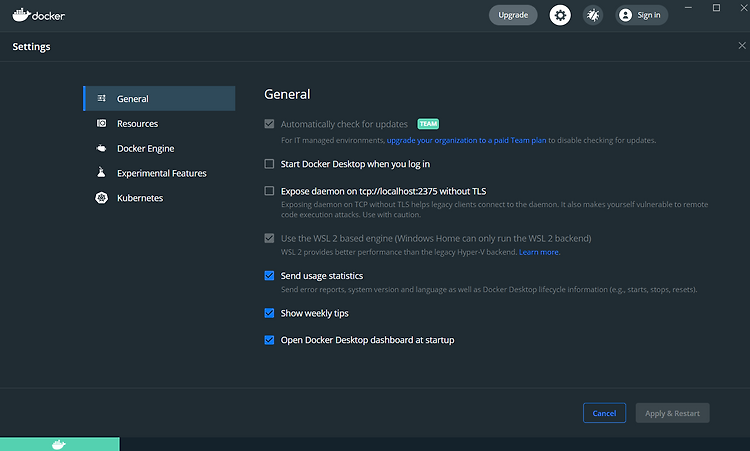750x451 pixels.
Task: Toggle Automatically check for updates checkbox
Action: pos(269,124)
